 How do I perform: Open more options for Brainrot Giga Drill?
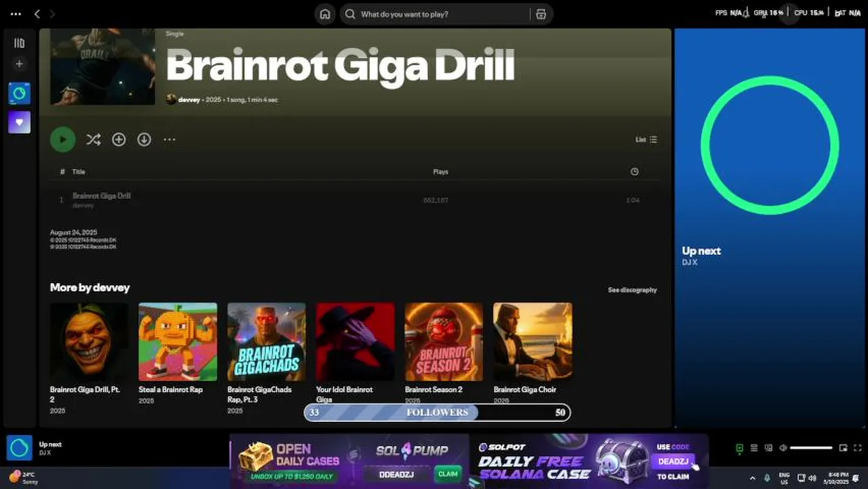pyautogui.click(x=169, y=139)
